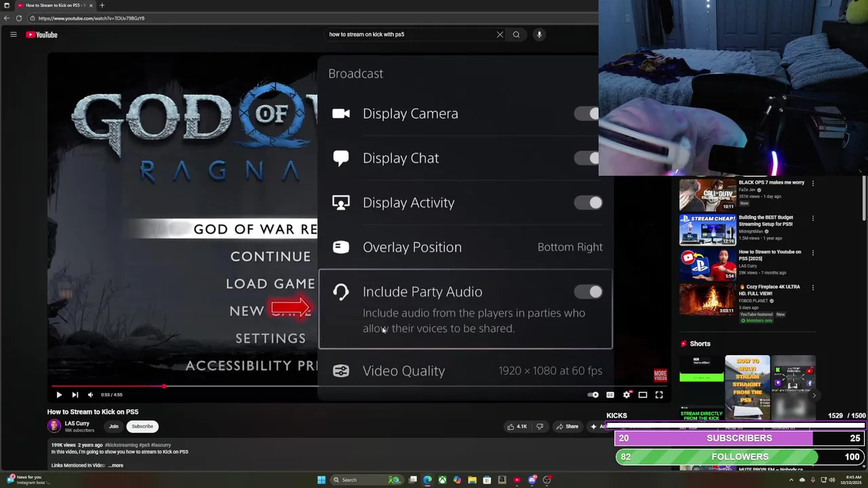Open options menu for Budget Streaming Setup video
Screen dimensions: 868x488
point(813,218)
